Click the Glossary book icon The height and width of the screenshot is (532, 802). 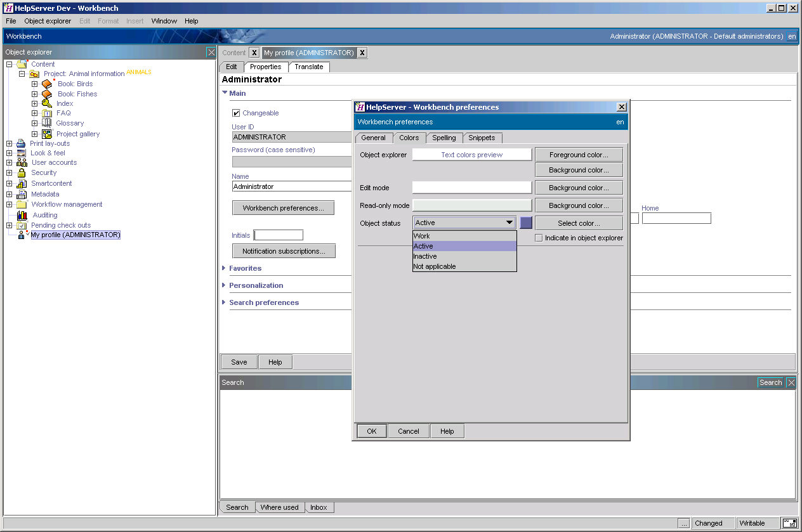(x=48, y=123)
